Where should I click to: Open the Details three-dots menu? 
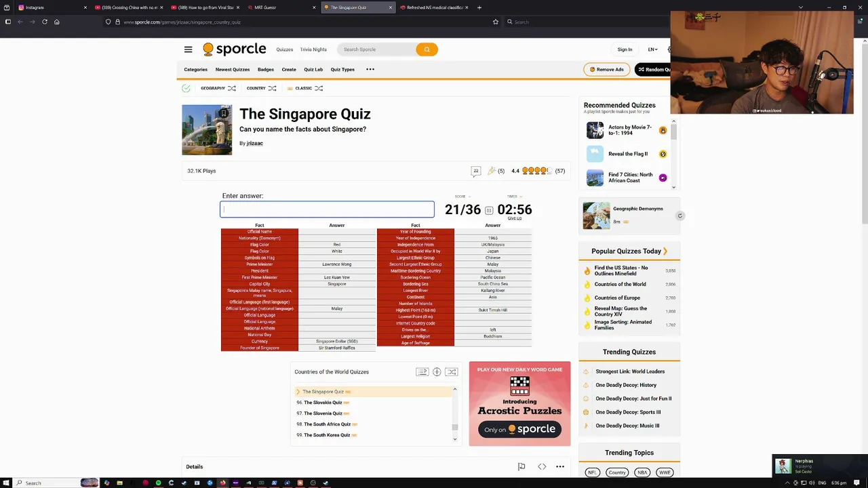(560, 466)
